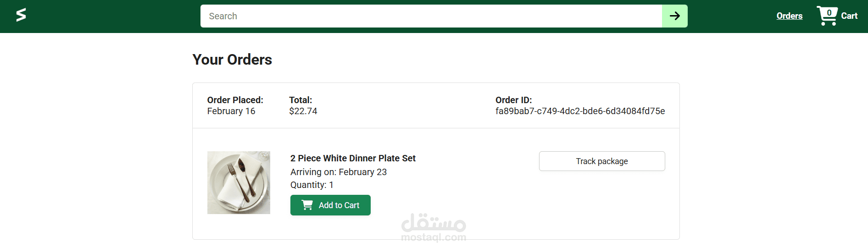The image size is (868, 248).
Task: Click the cart icon inside Add to Cart
Action: coord(307,205)
